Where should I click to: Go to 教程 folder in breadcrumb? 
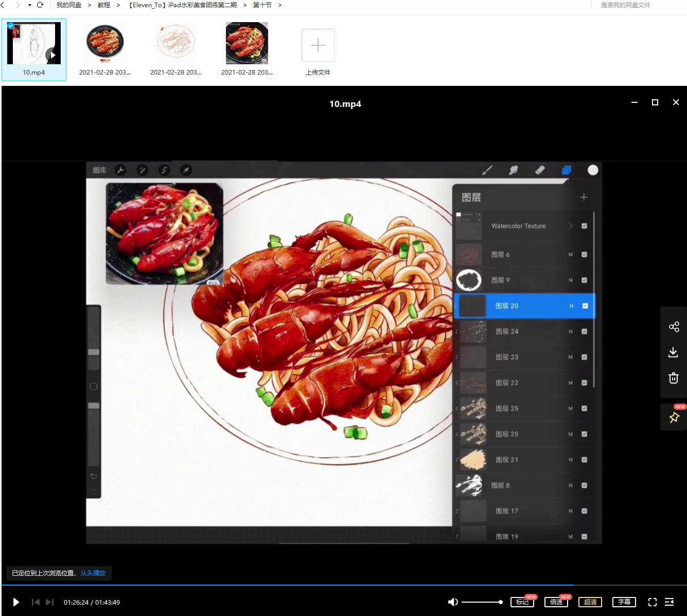(104, 5)
